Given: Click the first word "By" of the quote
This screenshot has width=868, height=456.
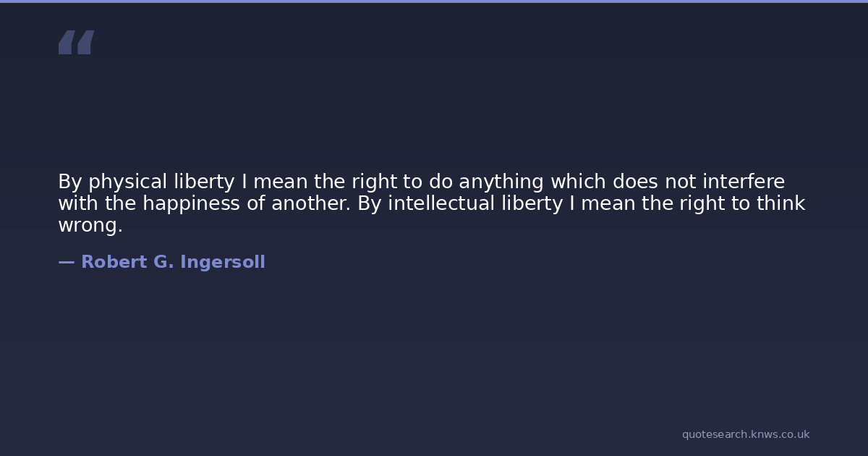Looking at the screenshot, I should click(70, 182).
